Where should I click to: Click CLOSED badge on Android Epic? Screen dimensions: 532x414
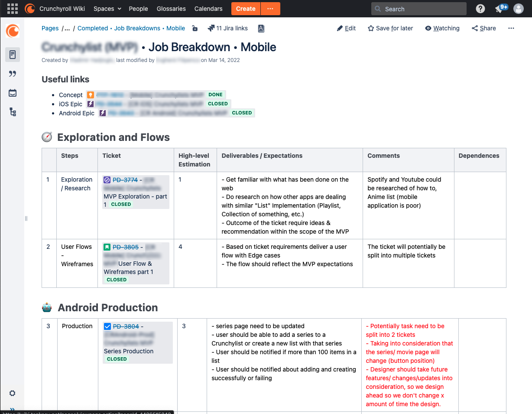[x=242, y=113]
